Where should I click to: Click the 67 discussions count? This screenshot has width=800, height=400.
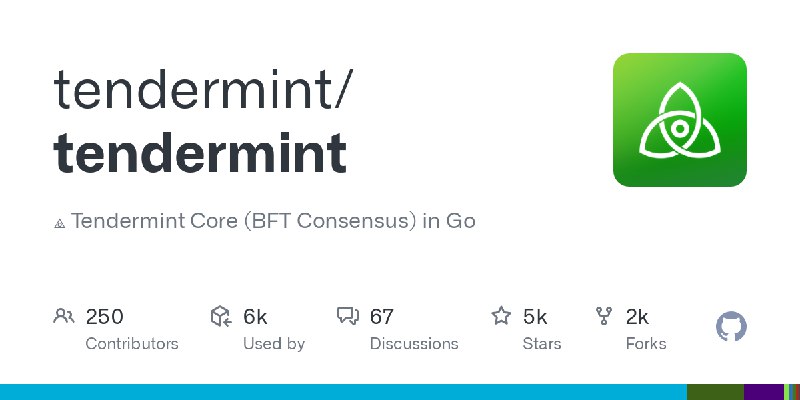pyautogui.click(x=382, y=317)
